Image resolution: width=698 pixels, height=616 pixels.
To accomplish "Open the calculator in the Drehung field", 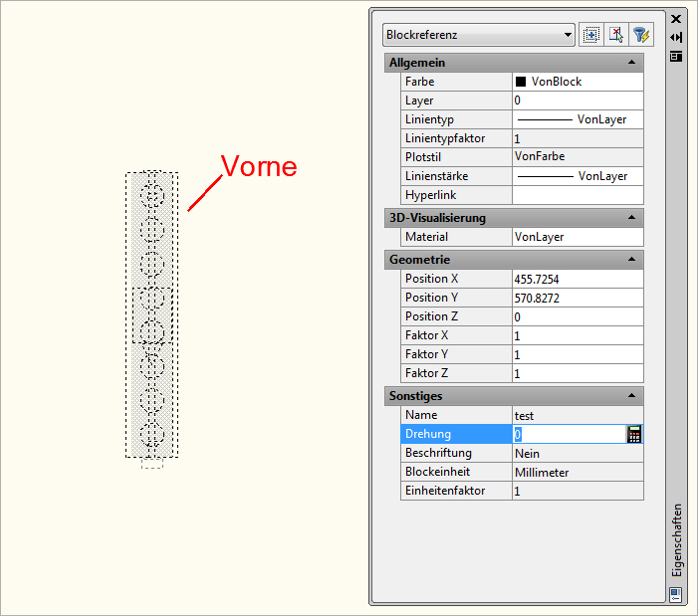I will [633, 434].
